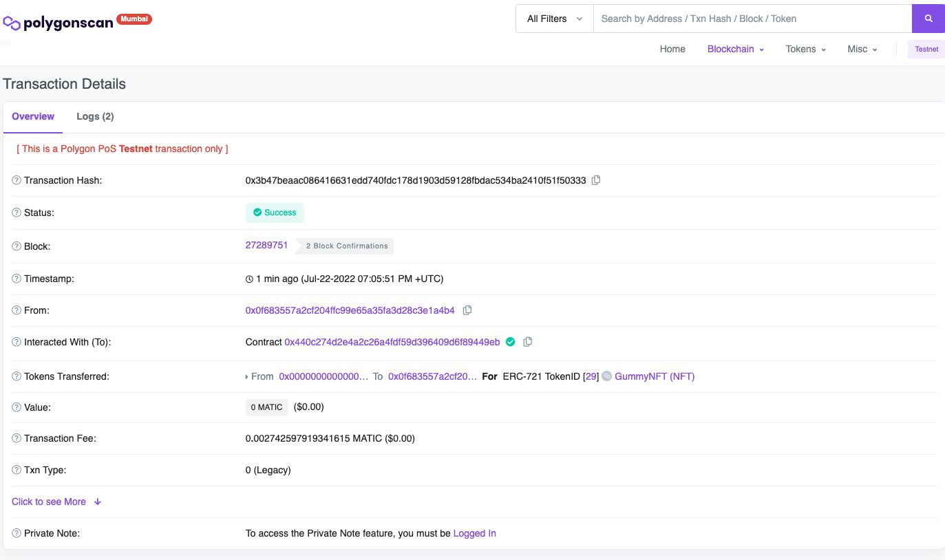Click the purple search magnifier button
This screenshot has height=560, width=945.
click(928, 19)
